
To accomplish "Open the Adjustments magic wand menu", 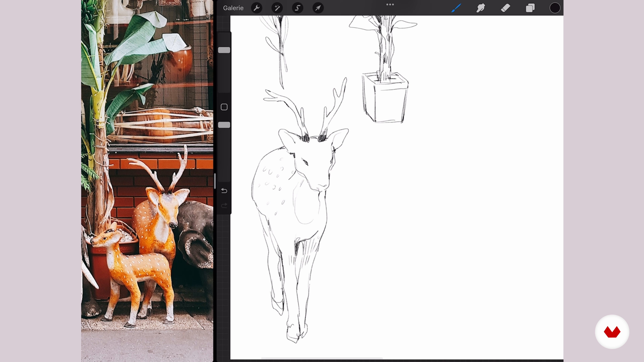I will tap(277, 8).
